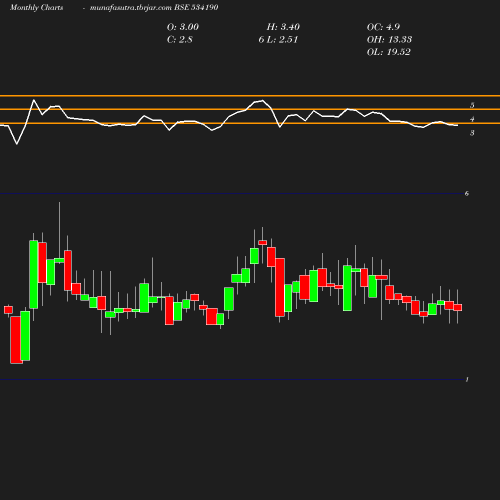
Task: Click indicator axis label '4'
Action: point(472,119)
